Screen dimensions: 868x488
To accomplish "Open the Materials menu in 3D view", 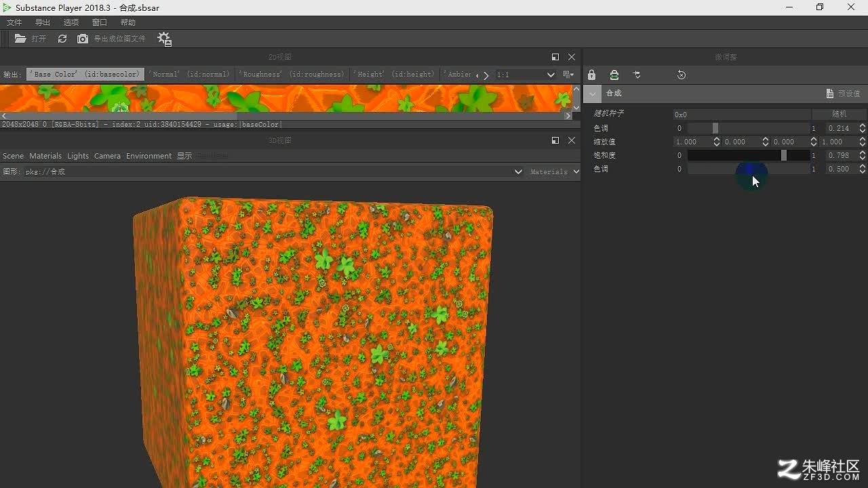I will 45,156.
